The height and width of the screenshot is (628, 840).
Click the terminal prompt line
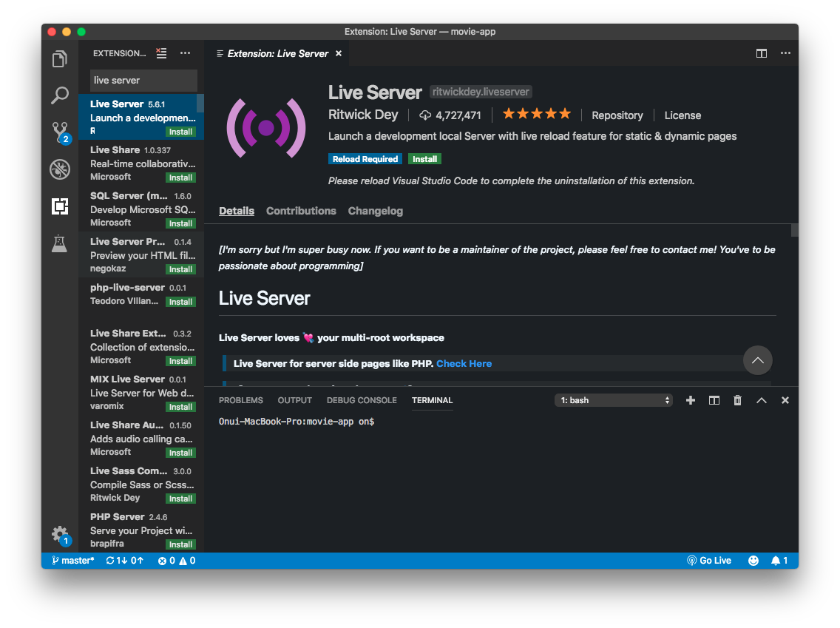[x=297, y=422]
